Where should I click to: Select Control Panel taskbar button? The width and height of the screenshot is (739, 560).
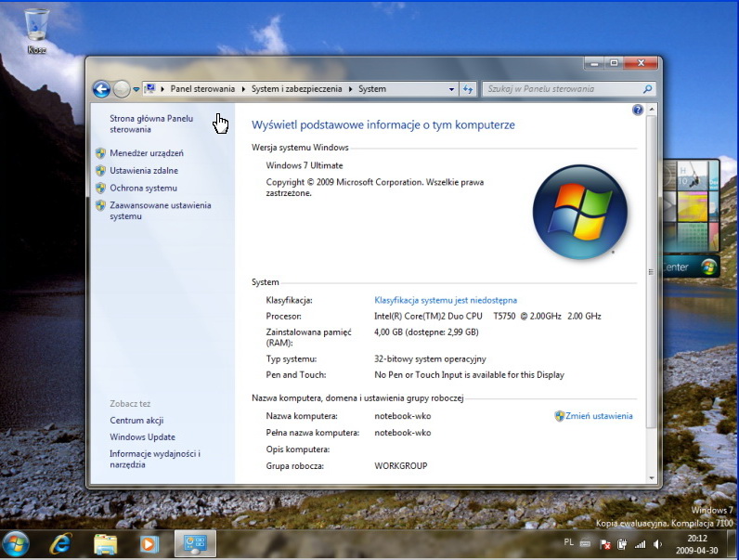click(195, 543)
